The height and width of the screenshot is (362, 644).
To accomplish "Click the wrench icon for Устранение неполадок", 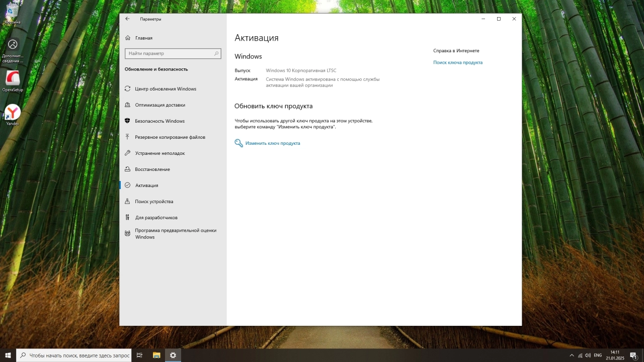I will click(127, 153).
